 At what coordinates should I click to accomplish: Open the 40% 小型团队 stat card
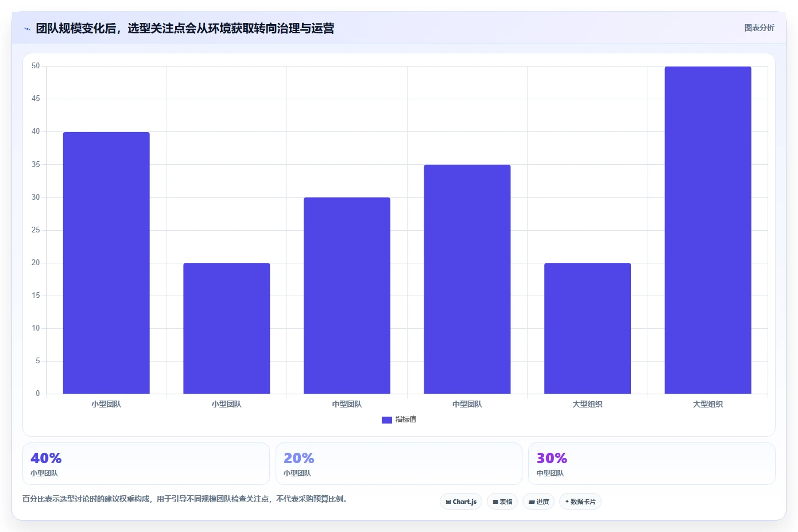click(x=146, y=464)
